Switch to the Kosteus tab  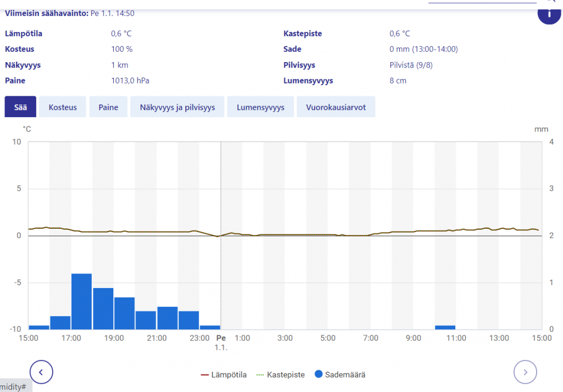click(x=63, y=107)
